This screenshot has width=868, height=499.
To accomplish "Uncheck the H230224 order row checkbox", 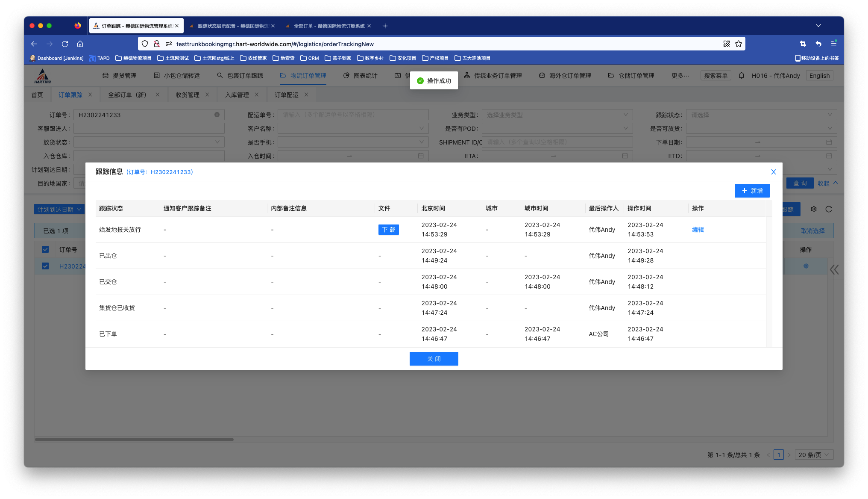I will pos(45,266).
